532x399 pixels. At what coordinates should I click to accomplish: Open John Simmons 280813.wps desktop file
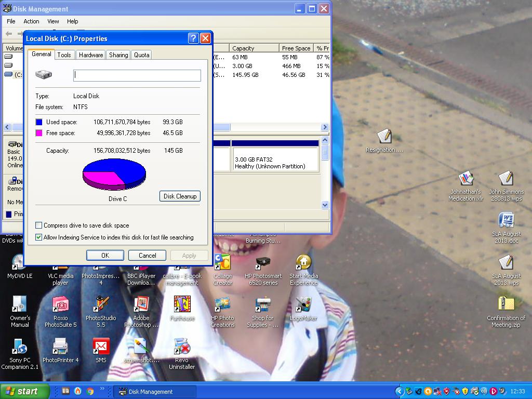(x=506, y=179)
